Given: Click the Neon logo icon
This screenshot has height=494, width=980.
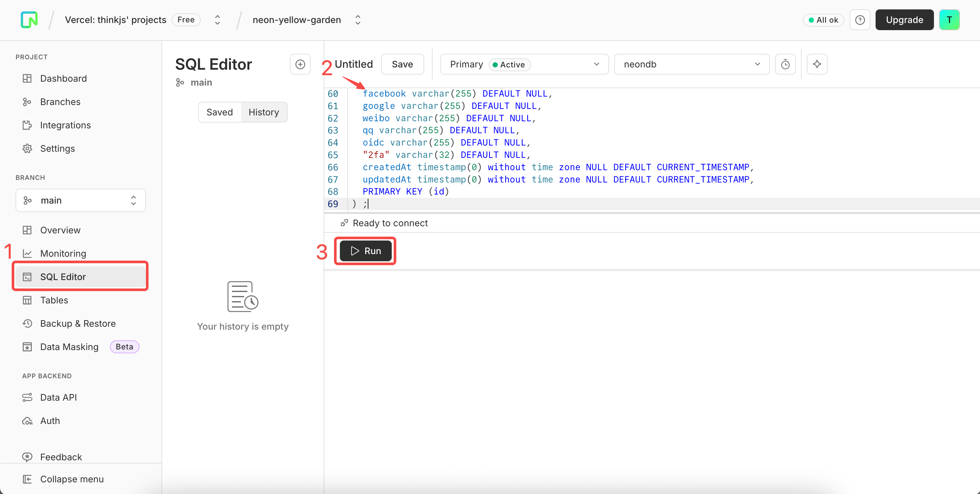Looking at the screenshot, I should pos(29,20).
